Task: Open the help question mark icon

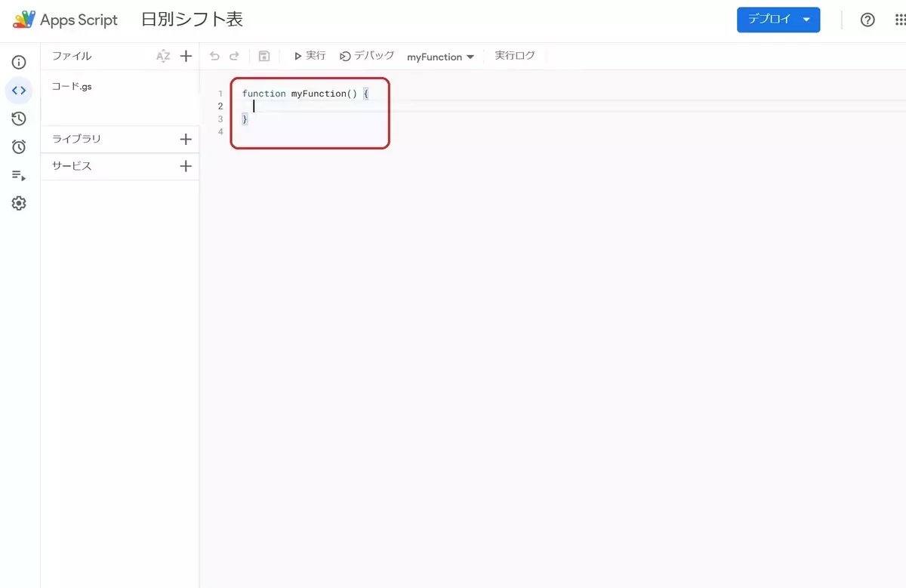Action: pos(867,20)
